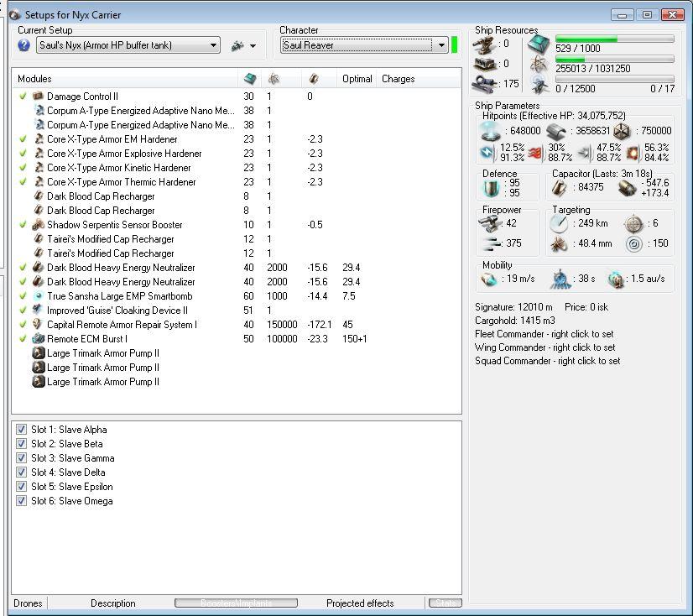Image resolution: width=693 pixels, height=616 pixels.
Task: Click the powergrid usage bar above 255013 / 1031250
Action: (x=614, y=59)
